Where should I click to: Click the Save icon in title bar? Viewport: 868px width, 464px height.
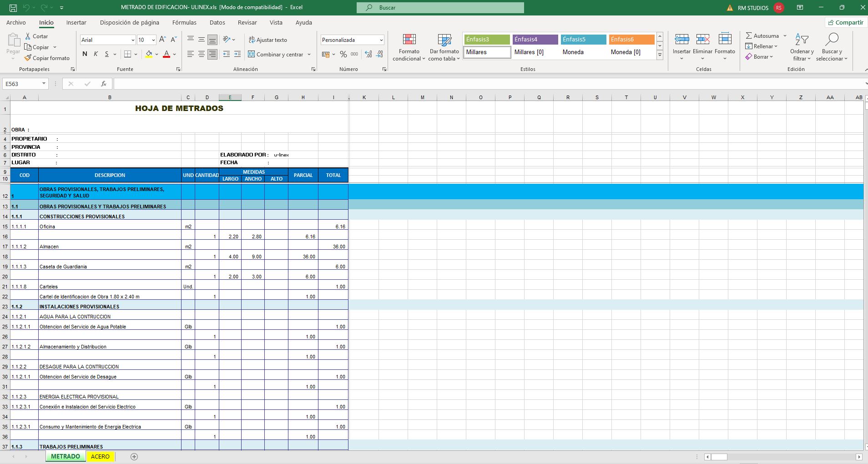pos(13,8)
